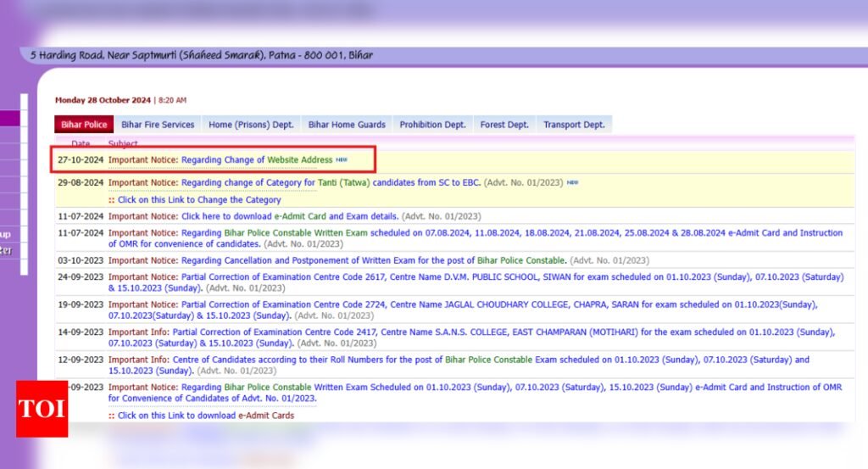Open notice on Written Exam Scheduled on 01.10.2023

tap(475, 393)
